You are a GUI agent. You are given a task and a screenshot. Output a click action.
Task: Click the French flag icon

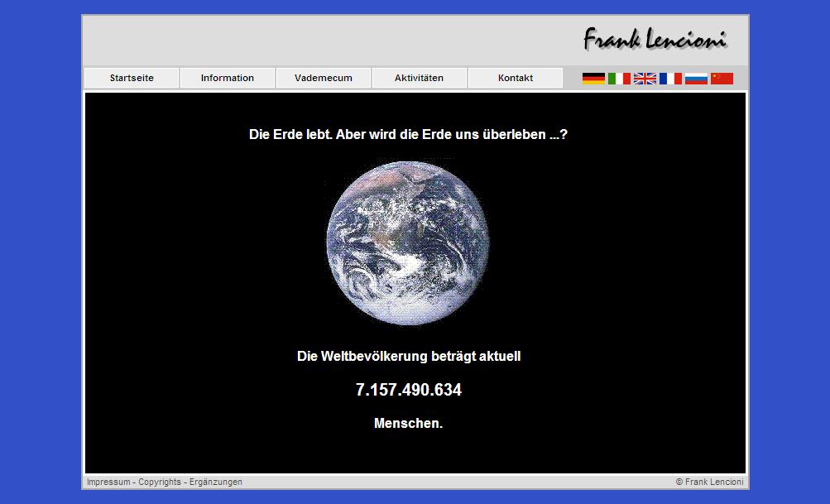point(670,79)
